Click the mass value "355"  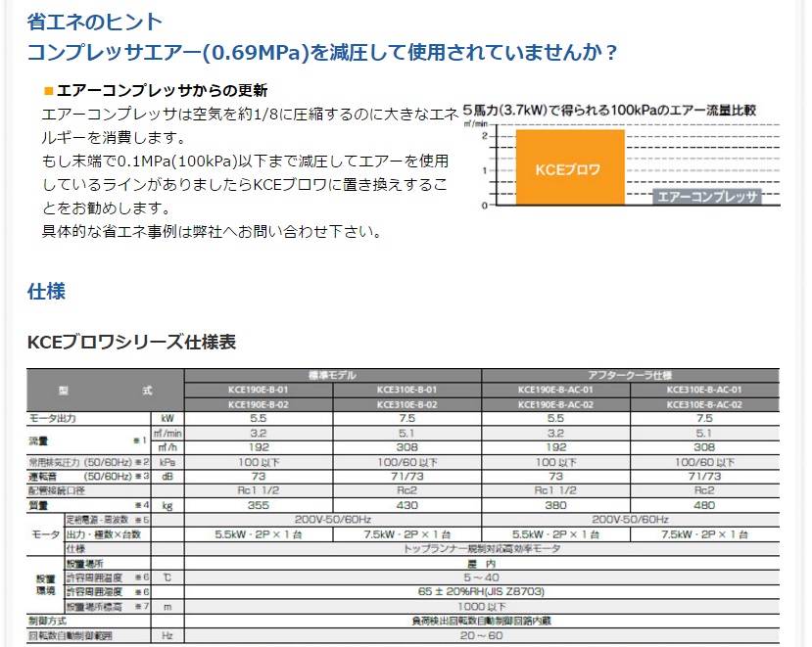click(259, 505)
